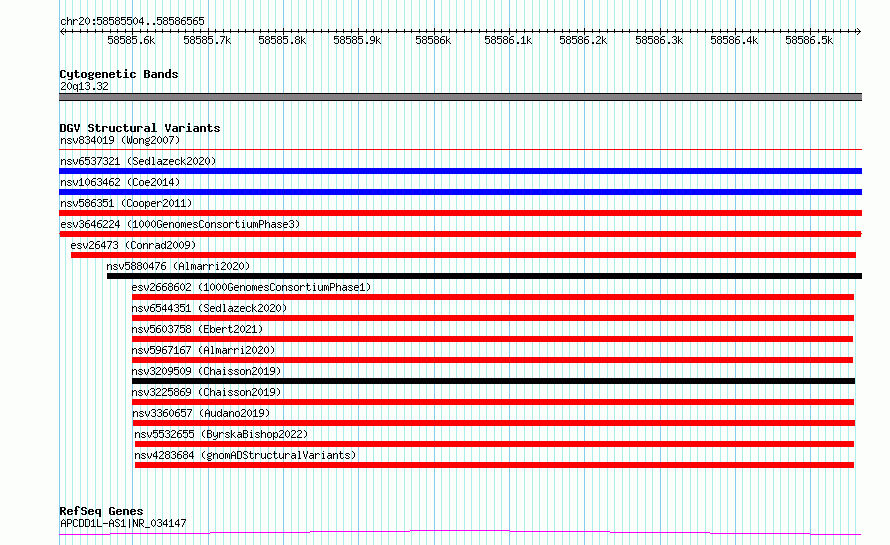Image resolution: width=890 pixels, height=545 pixels.
Task: Open variant nsv3360657 (Audano2019) label
Action: click(201, 413)
